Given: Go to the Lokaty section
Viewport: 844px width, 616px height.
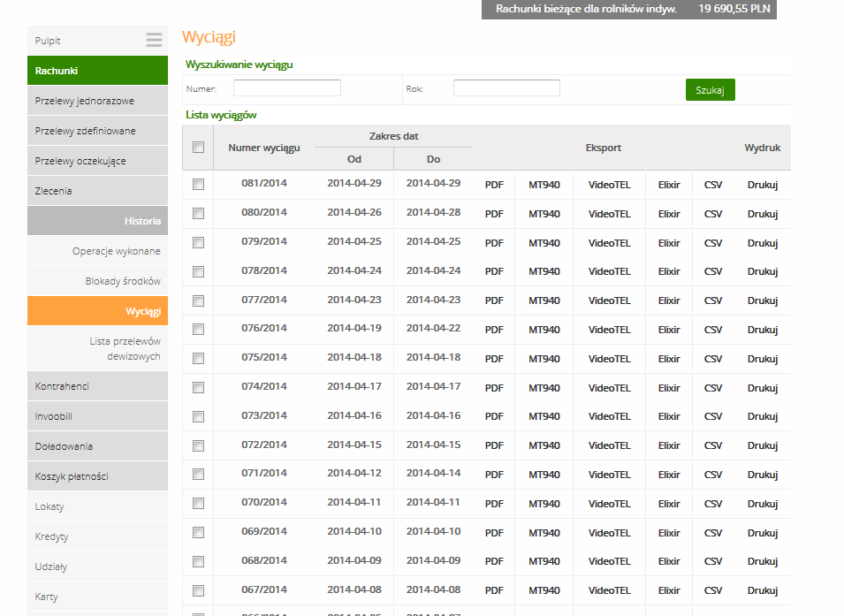Looking at the screenshot, I should [x=97, y=506].
